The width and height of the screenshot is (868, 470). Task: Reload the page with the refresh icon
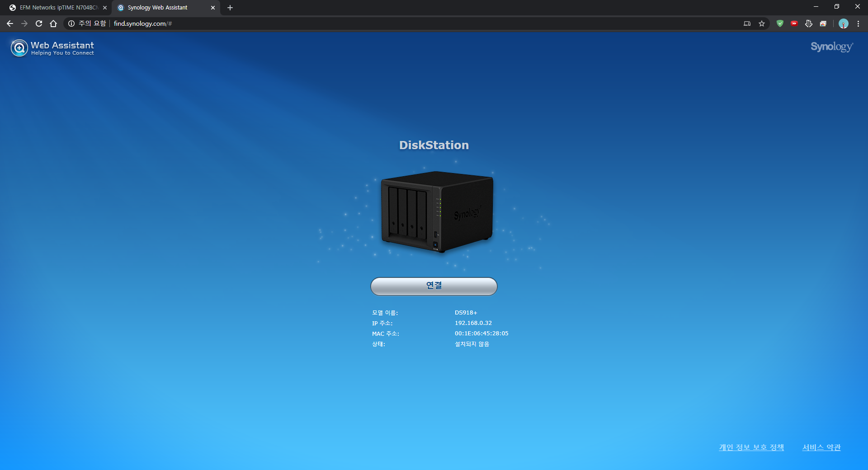[x=39, y=23]
